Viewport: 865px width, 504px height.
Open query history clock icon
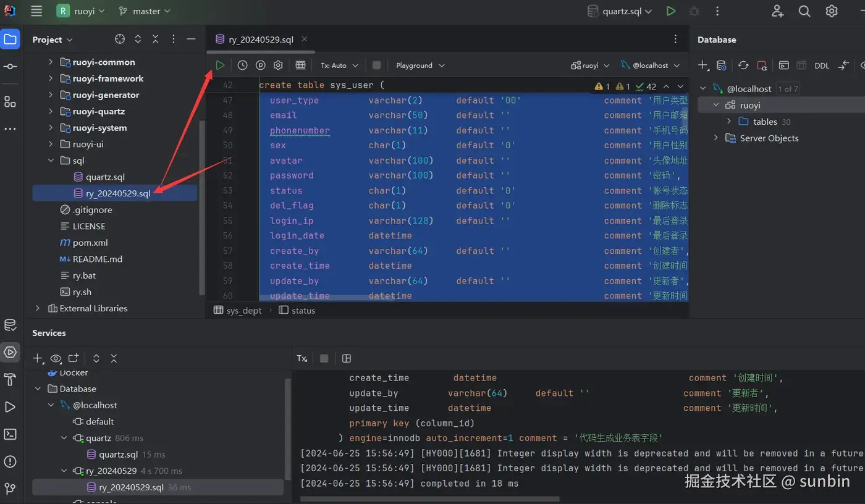(x=242, y=65)
